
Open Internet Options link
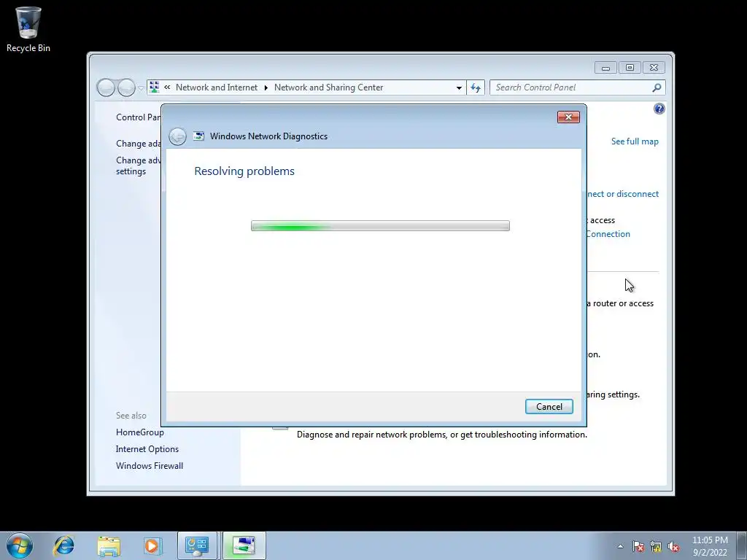tap(147, 449)
